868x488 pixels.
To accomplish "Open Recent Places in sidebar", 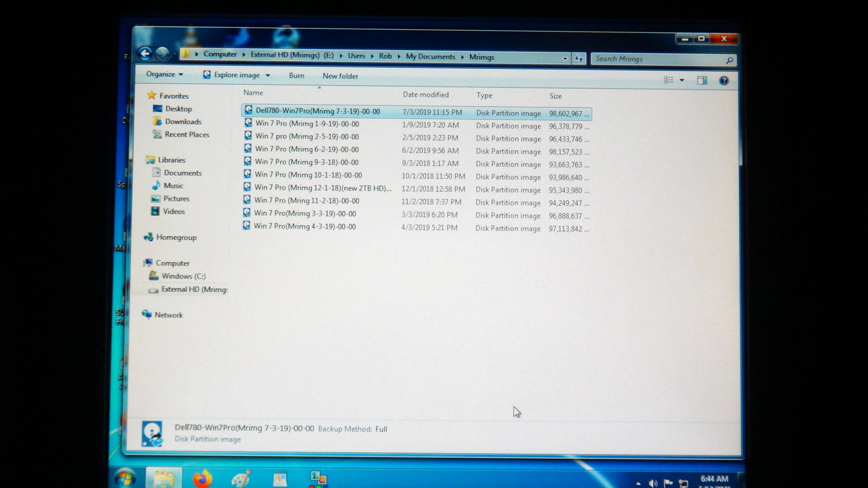I will point(187,134).
